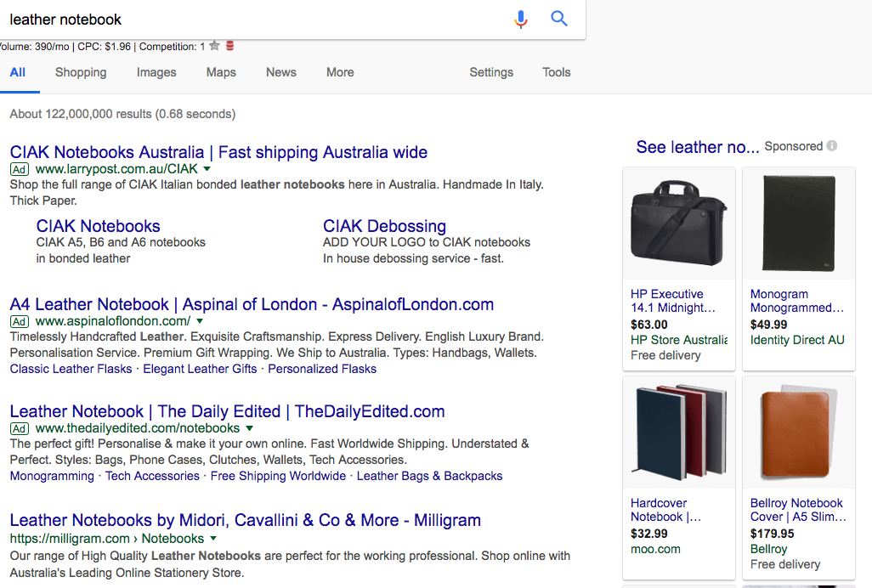
Task: Switch to the Shopping tab
Action: pyautogui.click(x=81, y=72)
